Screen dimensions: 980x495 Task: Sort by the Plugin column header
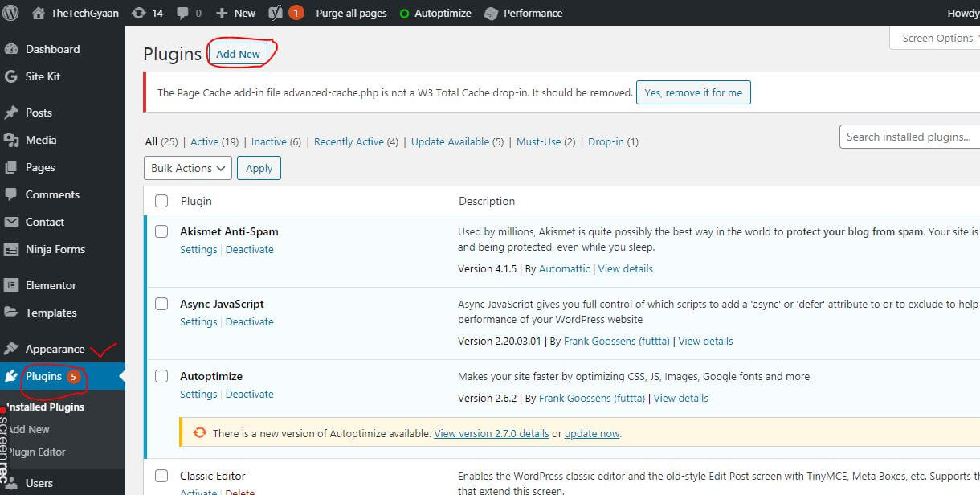(196, 201)
